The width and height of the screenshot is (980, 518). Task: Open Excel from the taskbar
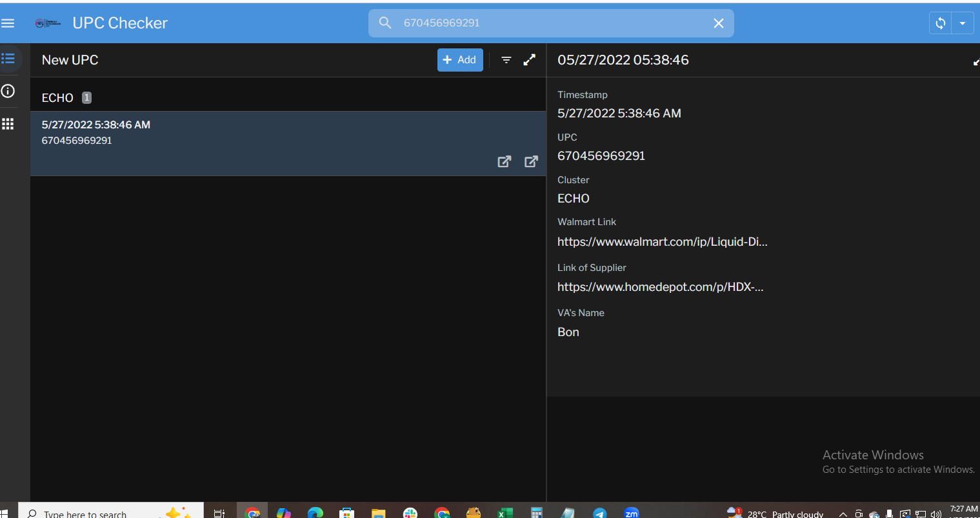pyautogui.click(x=505, y=513)
